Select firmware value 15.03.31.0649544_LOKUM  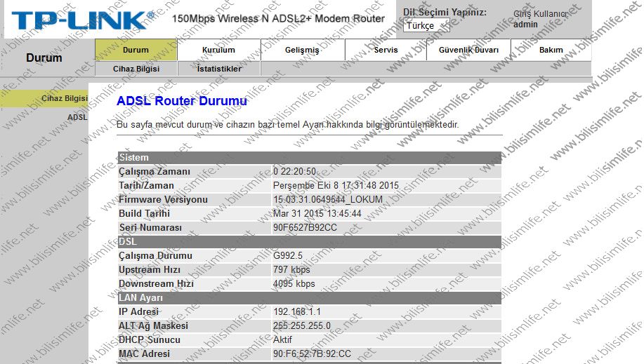pyautogui.click(x=328, y=199)
